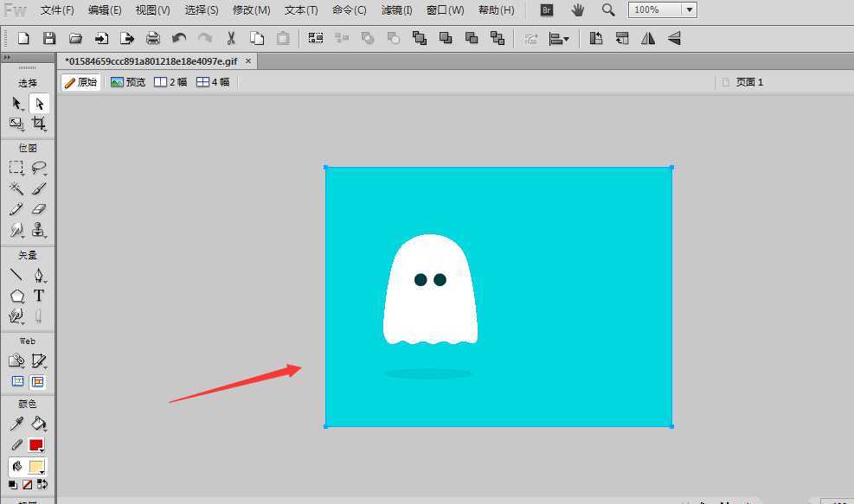Click the Paint Bucket tool

(x=39, y=424)
